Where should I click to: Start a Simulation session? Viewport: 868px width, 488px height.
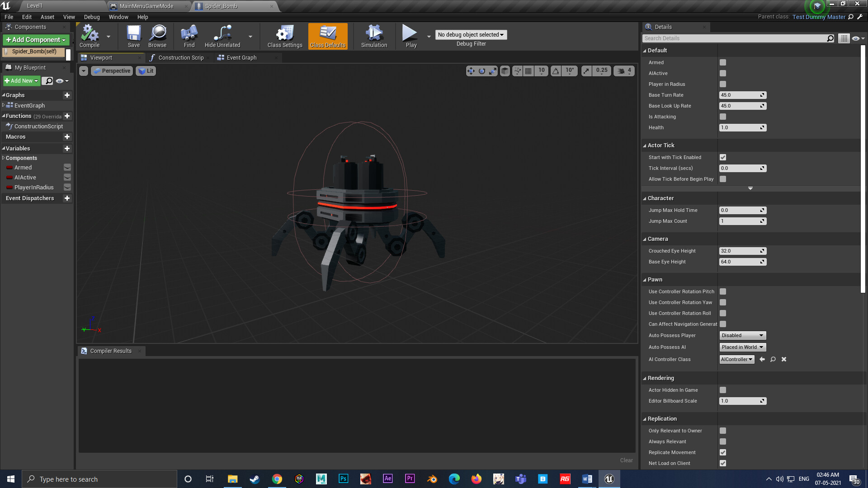click(374, 36)
